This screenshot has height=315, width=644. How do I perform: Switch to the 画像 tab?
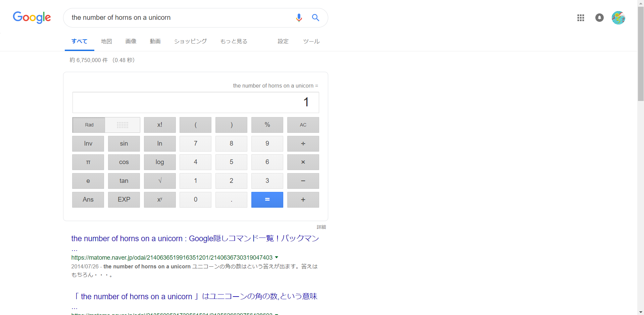(x=131, y=41)
